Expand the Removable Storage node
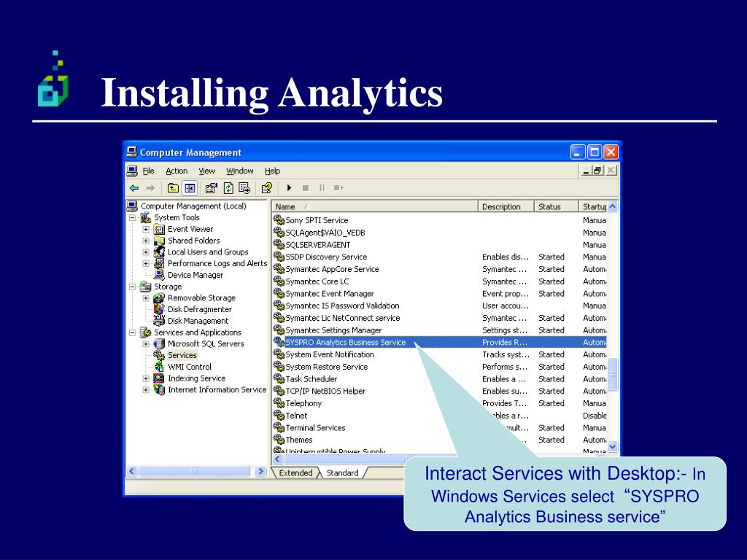Image resolution: width=747 pixels, height=560 pixels. point(146,298)
